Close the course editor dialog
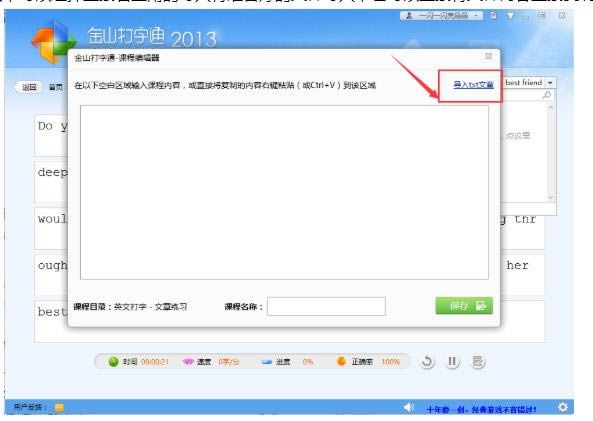Screen dimensions: 593x421 pos(488,56)
